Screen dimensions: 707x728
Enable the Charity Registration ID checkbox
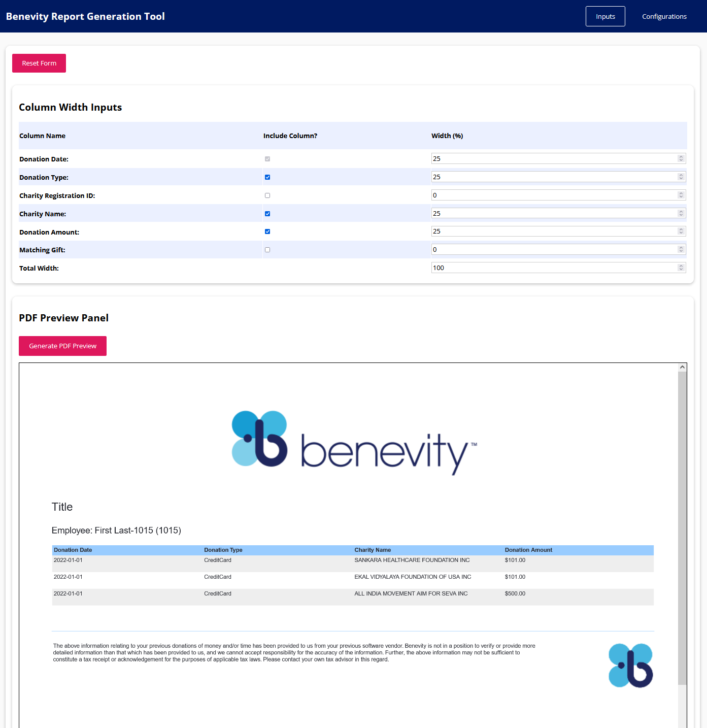(267, 195)
